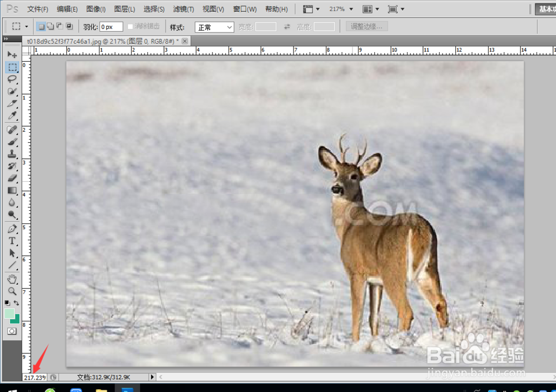Select the Hand tool
556x392 pixels.
[x=12, y=279]
